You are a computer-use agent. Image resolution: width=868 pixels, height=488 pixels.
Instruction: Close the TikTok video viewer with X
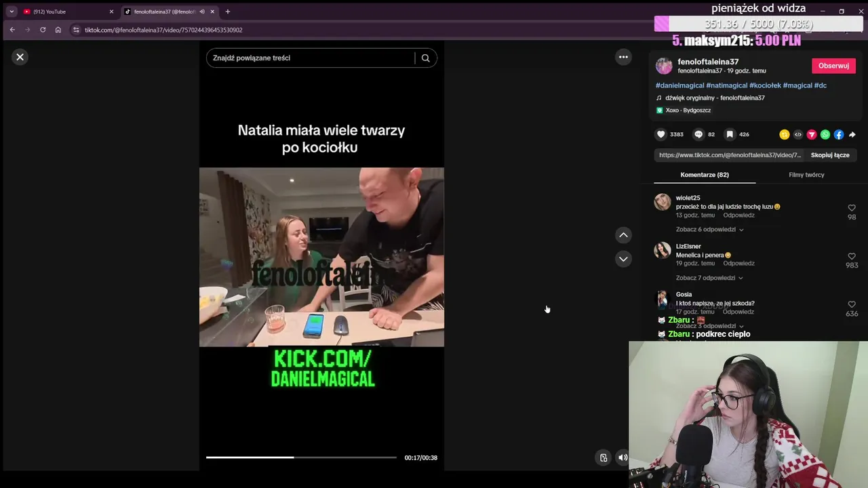20,57
